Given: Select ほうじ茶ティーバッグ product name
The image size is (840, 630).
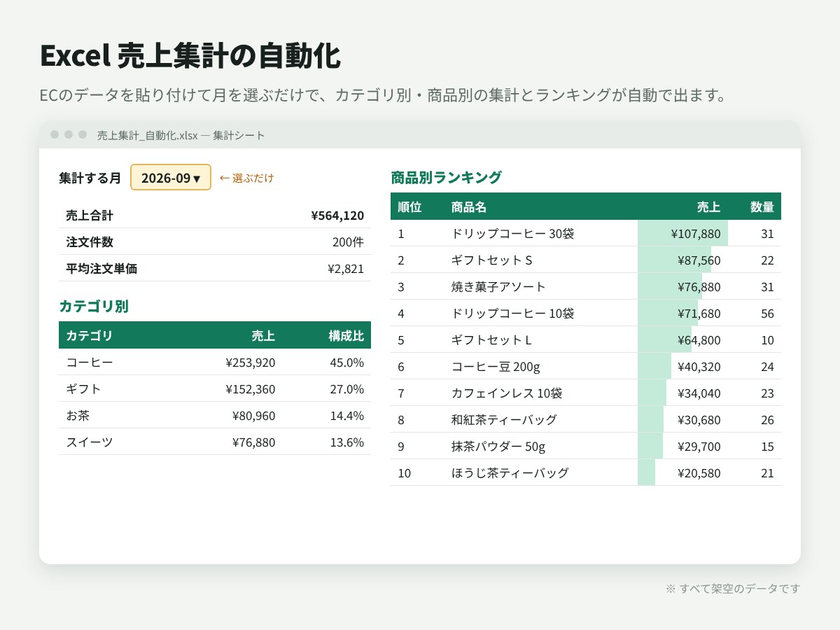Looking at the screenshot, I should pyautogui.click(x=510, y=472).
